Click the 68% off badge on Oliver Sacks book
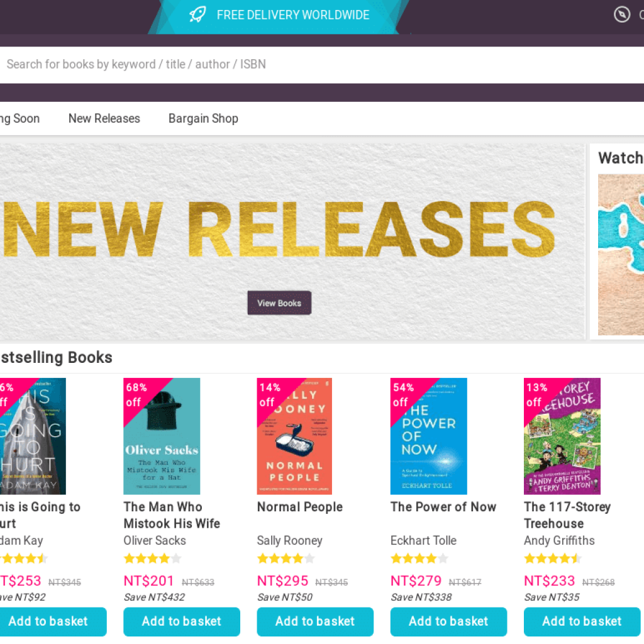The height and width of the screenshot is (644, 644). pos(136,394)
